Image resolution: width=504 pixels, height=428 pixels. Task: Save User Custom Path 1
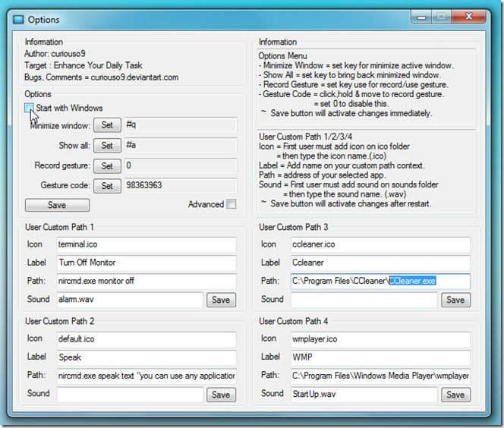click(221, 300)
